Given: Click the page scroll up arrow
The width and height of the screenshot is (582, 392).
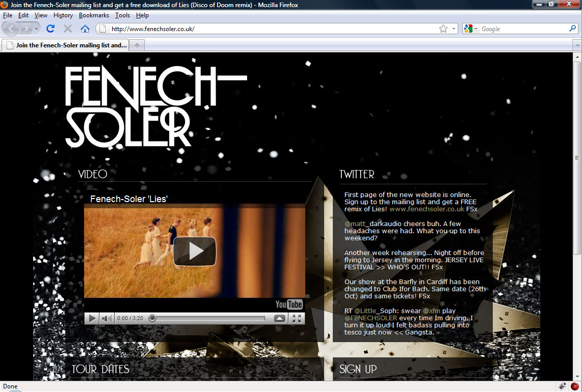Looking at the screenshot, I should tap(577, 57).
